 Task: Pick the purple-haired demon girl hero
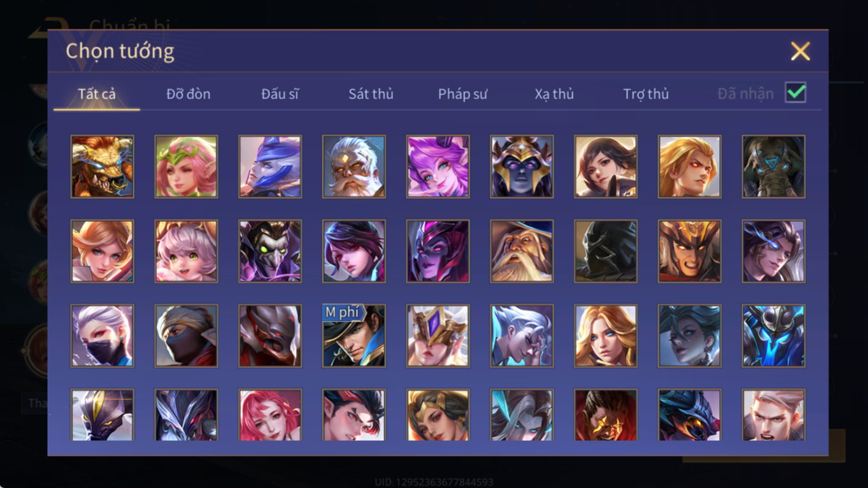[x=438, y=166]
